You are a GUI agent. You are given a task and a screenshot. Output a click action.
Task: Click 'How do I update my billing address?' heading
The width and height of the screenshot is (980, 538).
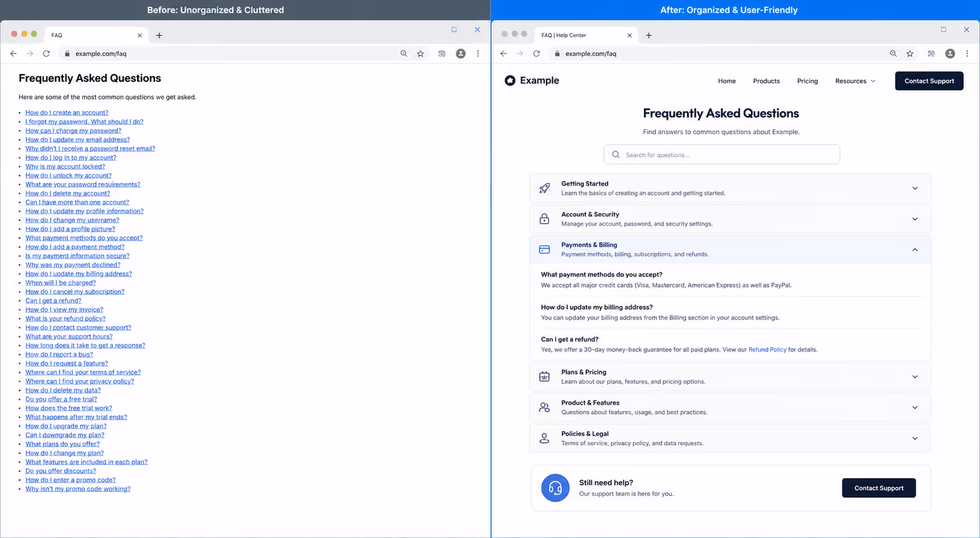click(x=597, y=307)
